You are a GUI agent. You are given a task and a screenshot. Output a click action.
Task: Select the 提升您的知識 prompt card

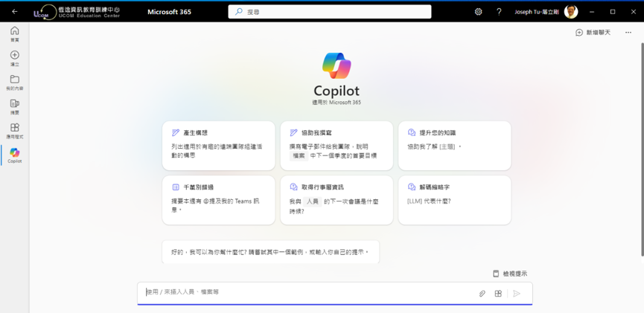tap(455, 145)
